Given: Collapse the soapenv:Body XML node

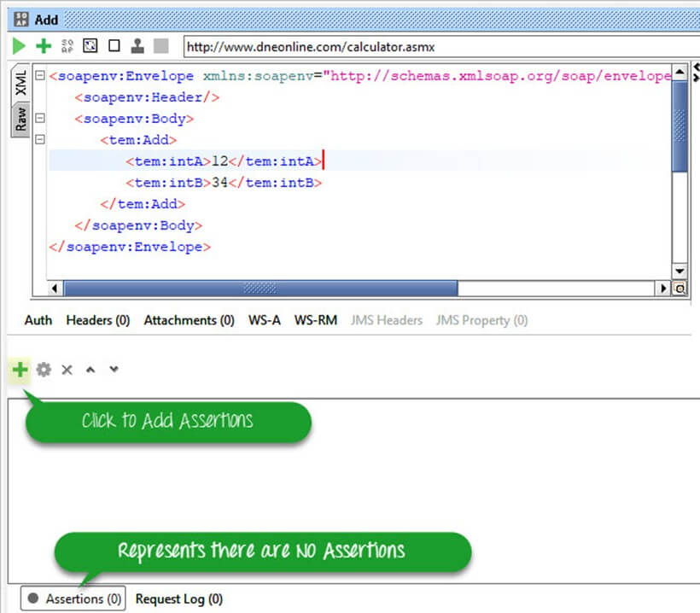Looking at the screenshot, I should point(39,119).
